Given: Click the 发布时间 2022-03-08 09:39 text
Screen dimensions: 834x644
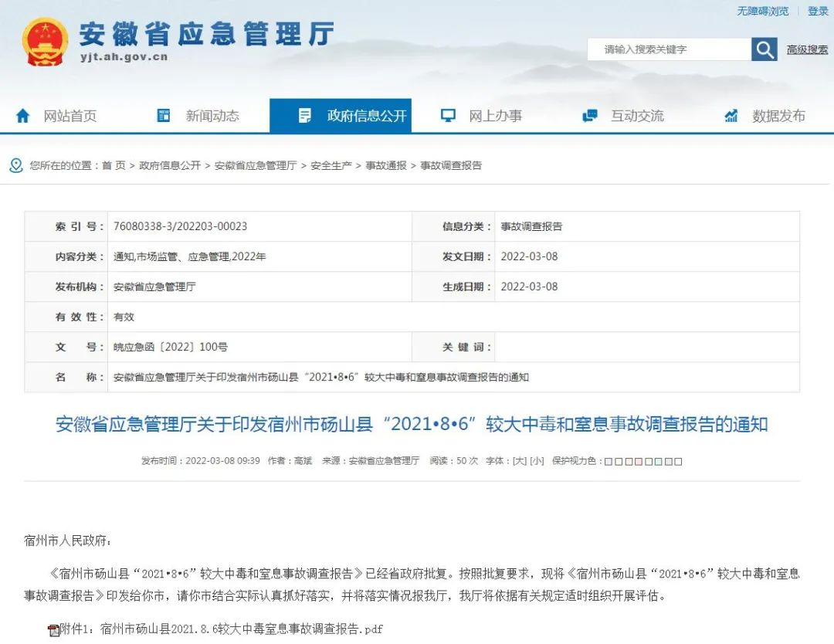Looking at the screenshot, I should pyautogui.click(x=201, y=461).
